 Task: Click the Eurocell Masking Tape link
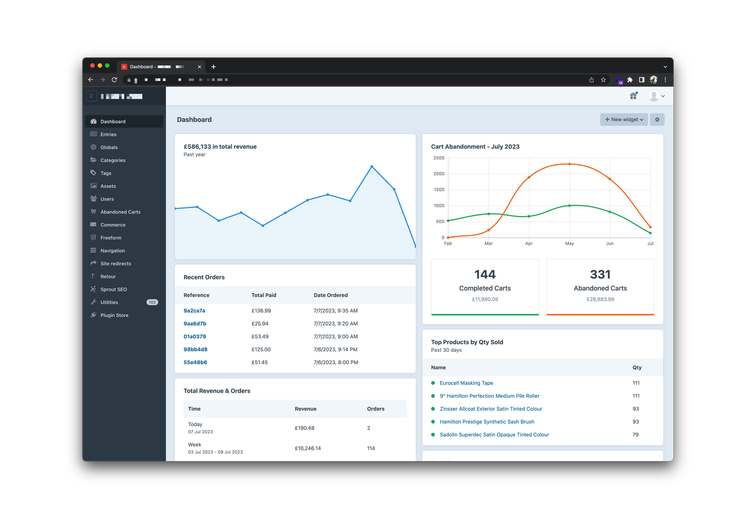[x=466, y=383]
